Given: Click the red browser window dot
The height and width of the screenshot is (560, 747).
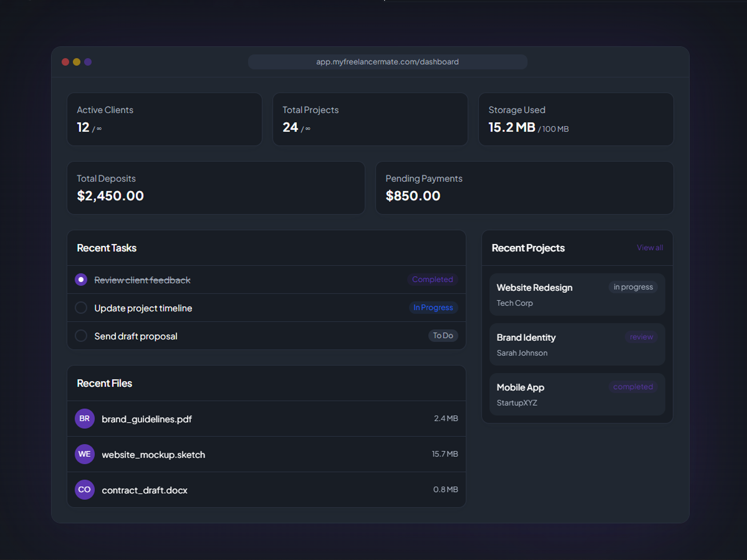Looking at the screenshot, I should [x=66, y=62].
